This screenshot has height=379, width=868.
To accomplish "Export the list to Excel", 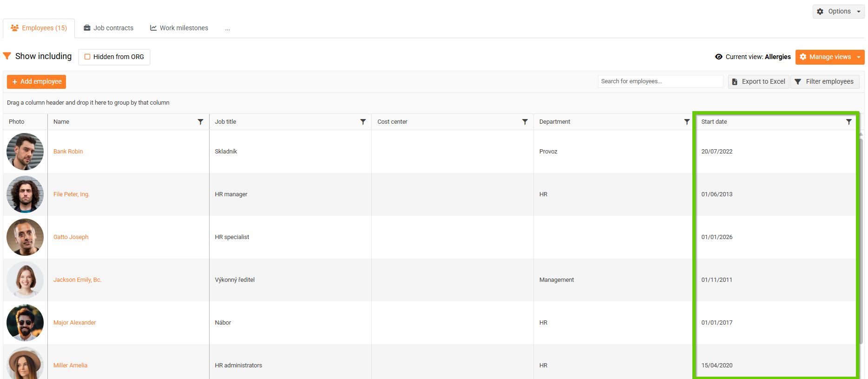I will point(758,81).
